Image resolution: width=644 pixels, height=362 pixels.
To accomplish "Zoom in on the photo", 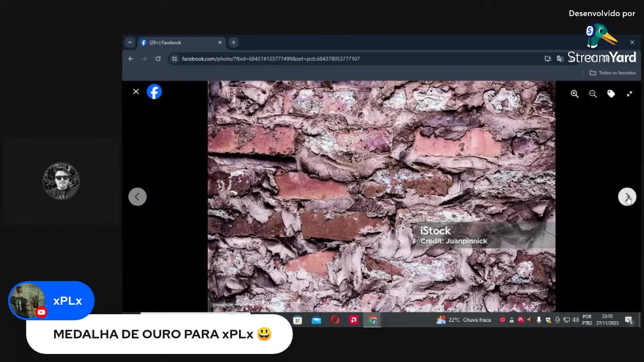I will pyautogui.click(x=575, y=94).
